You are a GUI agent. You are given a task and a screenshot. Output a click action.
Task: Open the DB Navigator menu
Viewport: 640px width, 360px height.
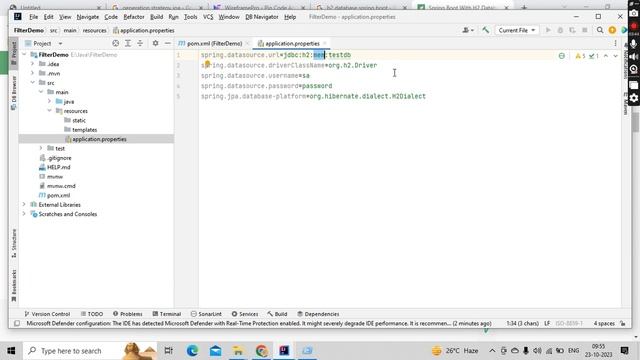point(262,17)
